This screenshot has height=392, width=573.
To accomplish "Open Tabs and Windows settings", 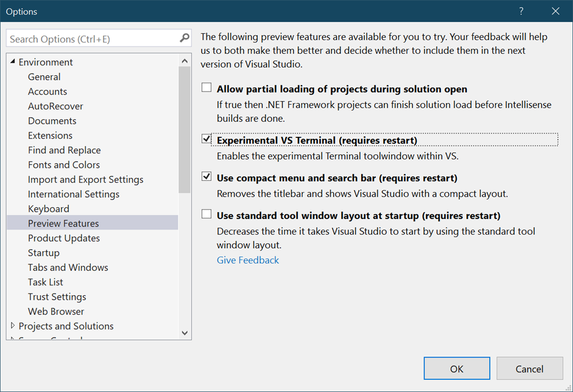I will click(x=68, y=267).
